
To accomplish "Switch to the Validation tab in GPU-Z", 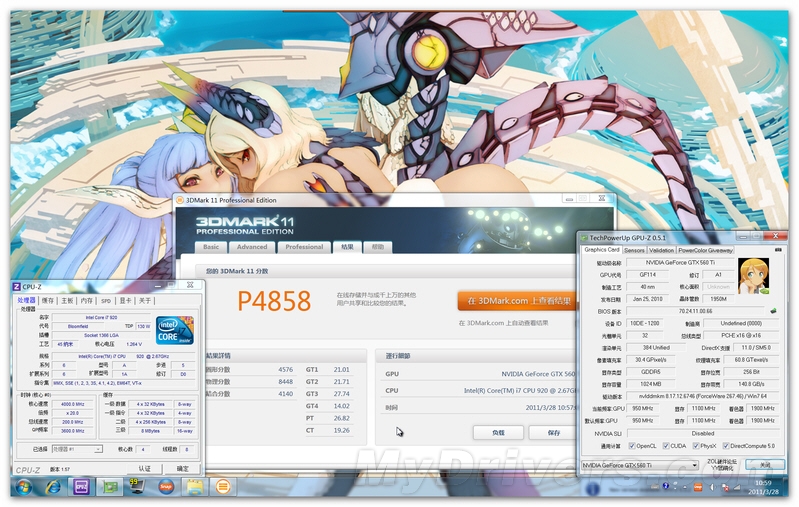I will point(661,250).
